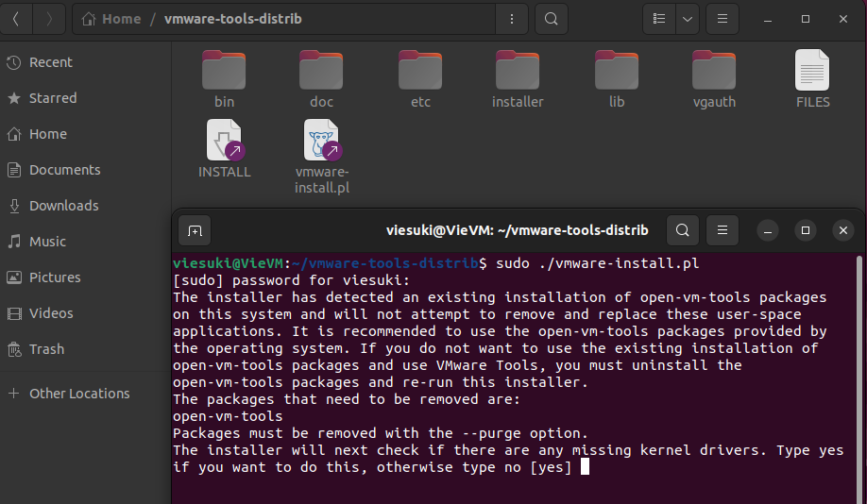Open search in Files window
Viewport: 867px width, 504px height.
[552, 19]
